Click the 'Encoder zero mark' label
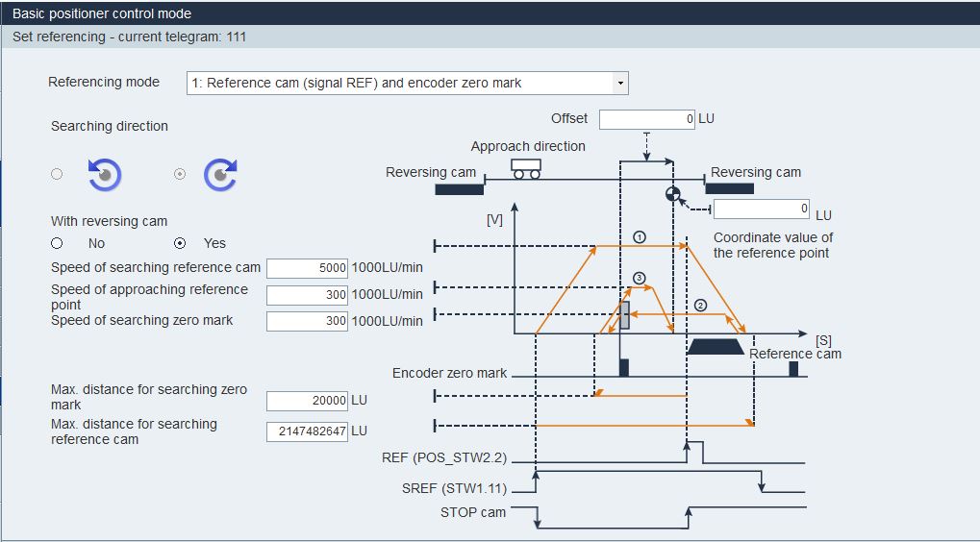The width and height of the screenshot is (980, 542). point(449,374)
